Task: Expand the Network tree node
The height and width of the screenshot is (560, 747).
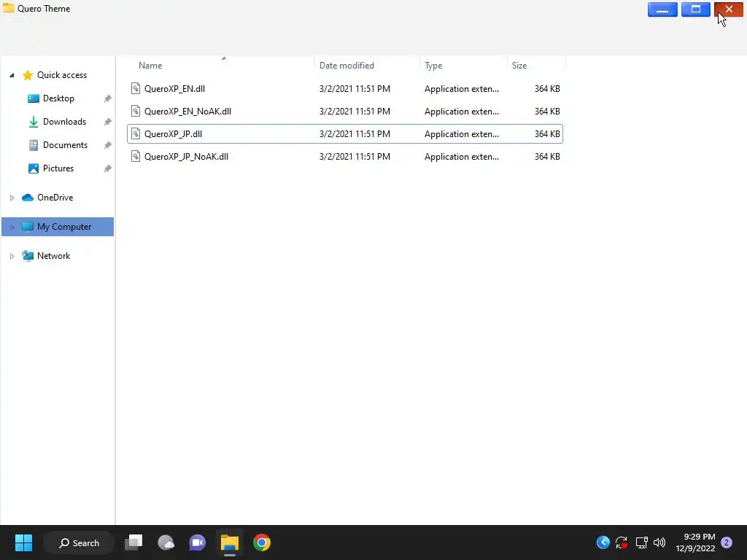Action: click(x=12, y=256)
